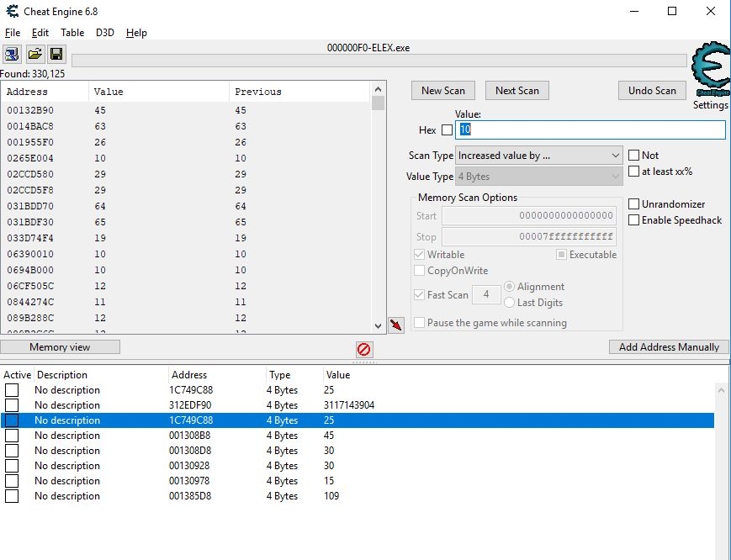
Task: Click the Cheat Engine title bar icon
Action: coord(12,11)
